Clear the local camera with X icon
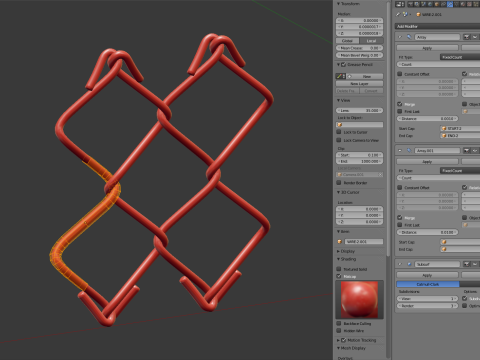The image size is (480, 360). 380,175
